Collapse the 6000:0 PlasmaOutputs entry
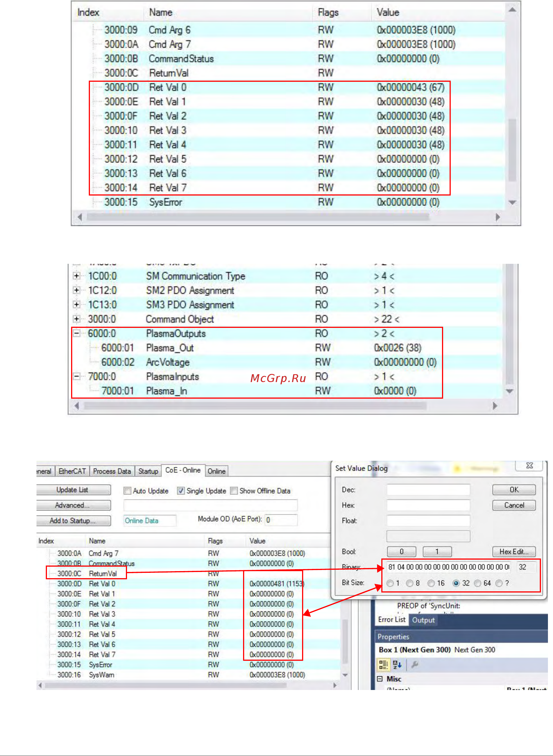The width and height of the screenshot is (553, 756). click(77, 333)
